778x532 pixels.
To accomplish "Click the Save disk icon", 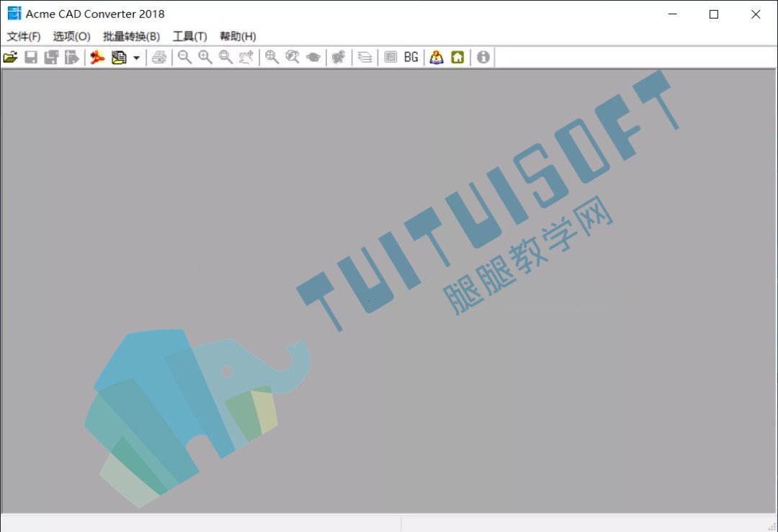I will pos(31,58).
